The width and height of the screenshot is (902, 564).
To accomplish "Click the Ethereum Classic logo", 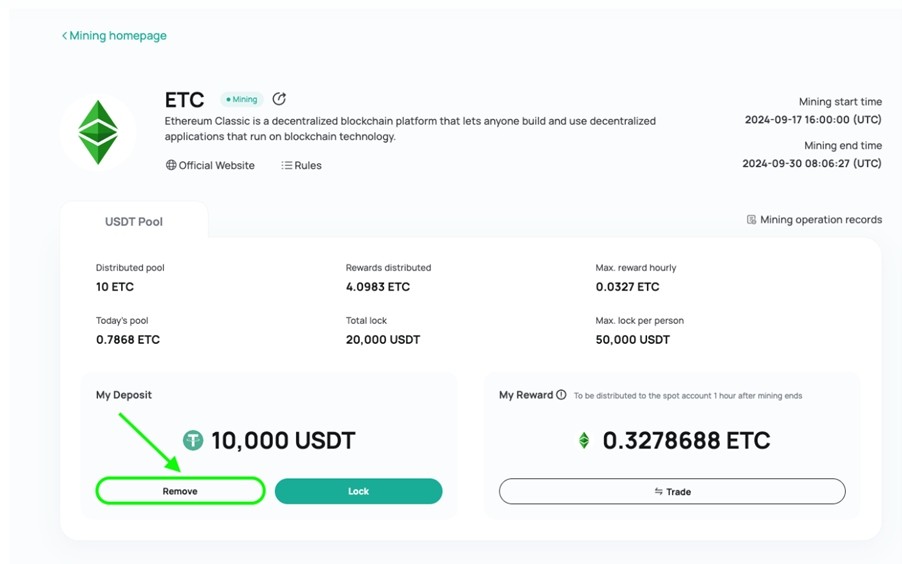I will (98, 132).
